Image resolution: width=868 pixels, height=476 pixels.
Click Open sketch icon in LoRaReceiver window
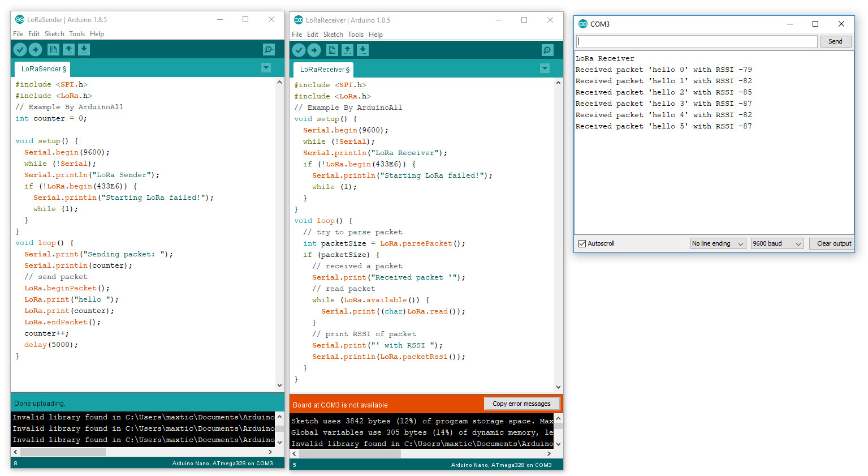[x=347, y=50]
